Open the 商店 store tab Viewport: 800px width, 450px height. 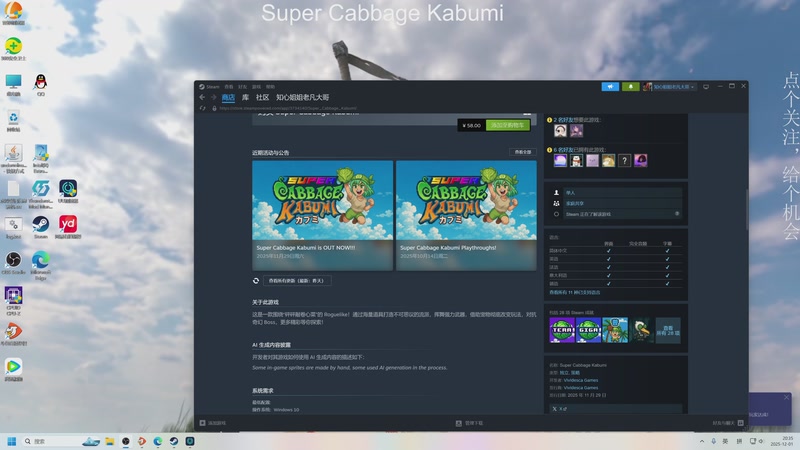pyautogui.click(x=228, y=97)
